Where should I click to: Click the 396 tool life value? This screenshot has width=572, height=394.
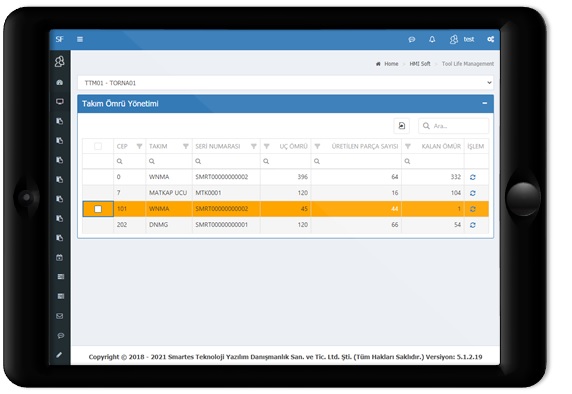click(302, 177)
